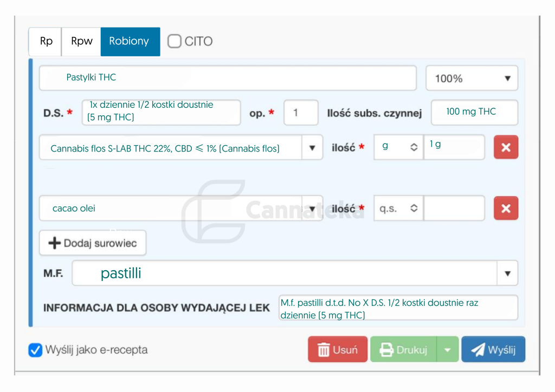This screenshot has width=555, height=392.
Task: Delete cacao olei row using red X icon
Action: tap(506, 208)
